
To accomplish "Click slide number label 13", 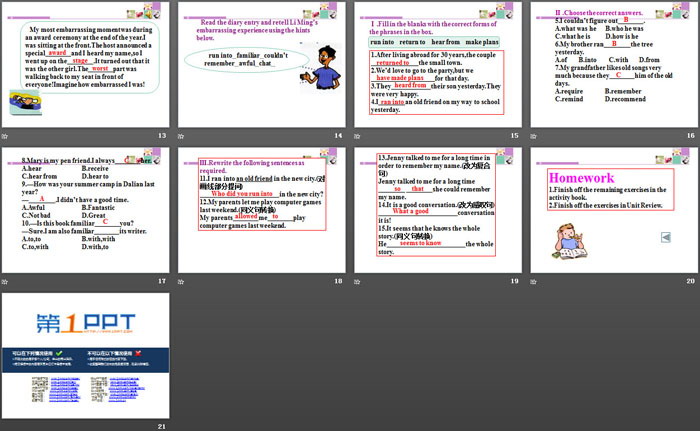I will [162, 135].
